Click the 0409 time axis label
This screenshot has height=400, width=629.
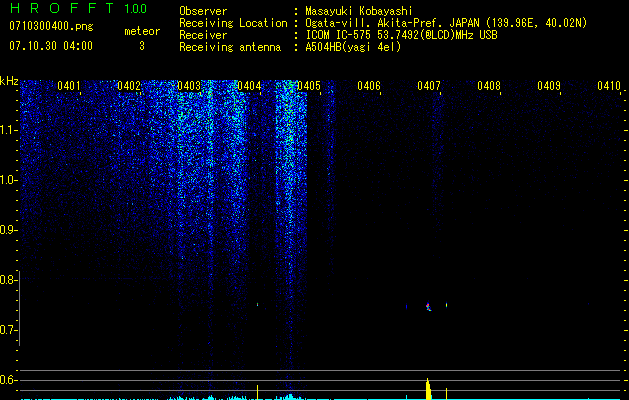pos(549,86)
